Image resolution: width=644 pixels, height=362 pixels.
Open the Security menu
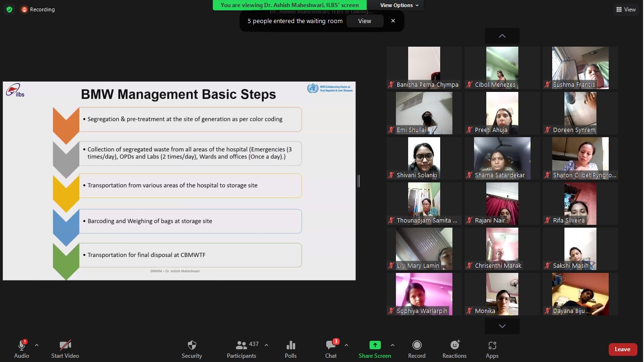(x=192, y=349)
